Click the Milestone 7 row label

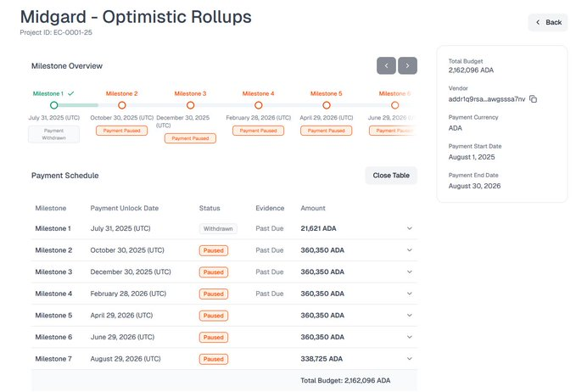(53, 359)
